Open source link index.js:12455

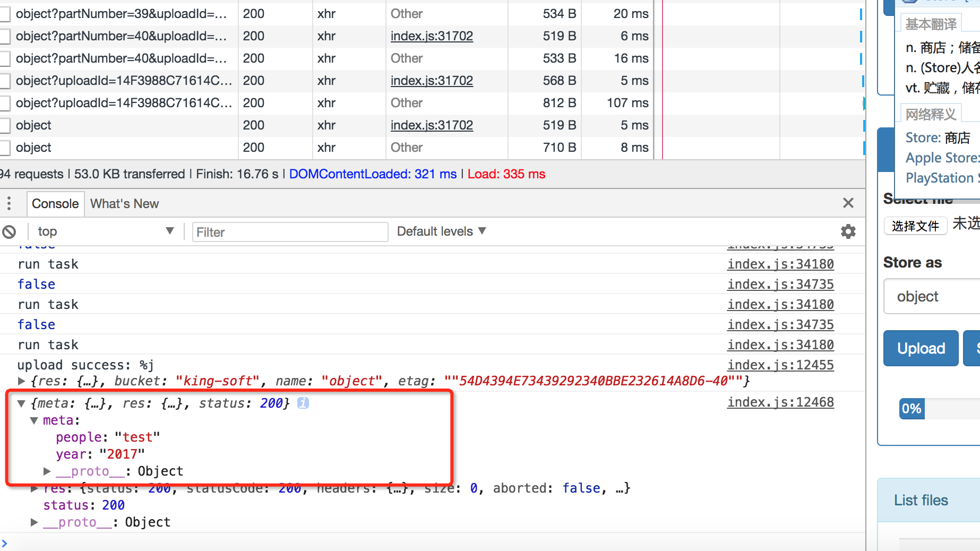tap(780, 365)
